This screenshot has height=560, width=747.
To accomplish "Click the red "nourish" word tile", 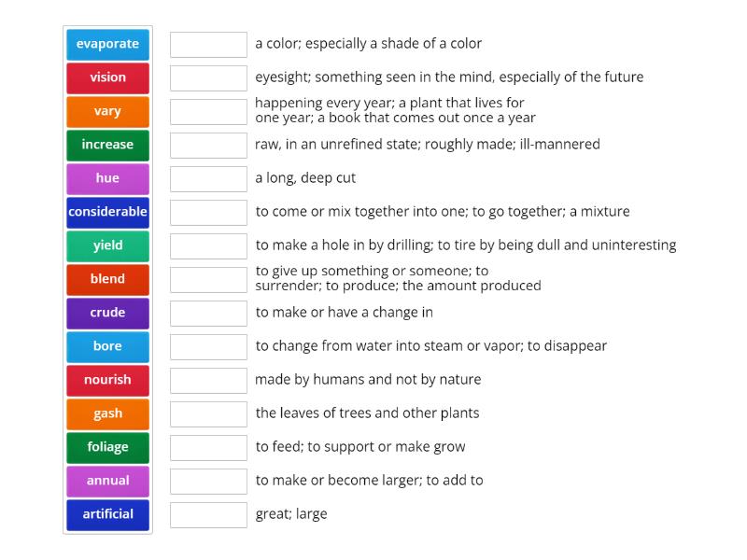I will (x=107, y=380).
